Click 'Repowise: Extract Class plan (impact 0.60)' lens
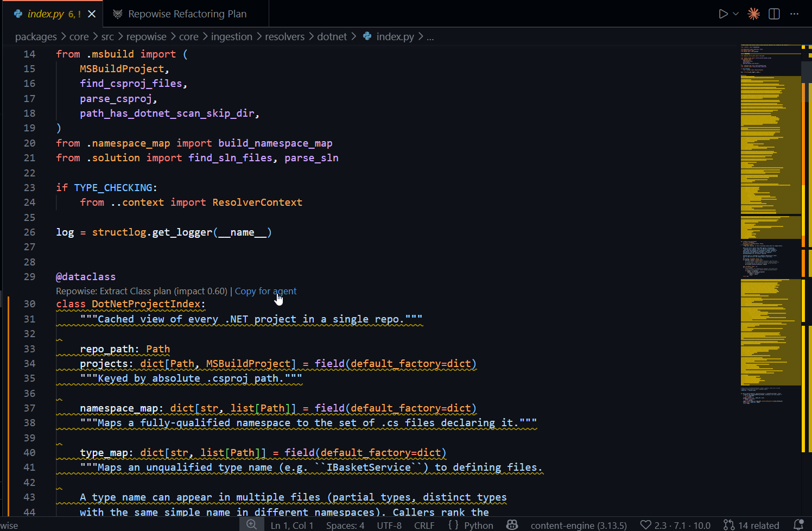This screenshot has width=812, height=531. pyautogui.click(x=142, y=291)
